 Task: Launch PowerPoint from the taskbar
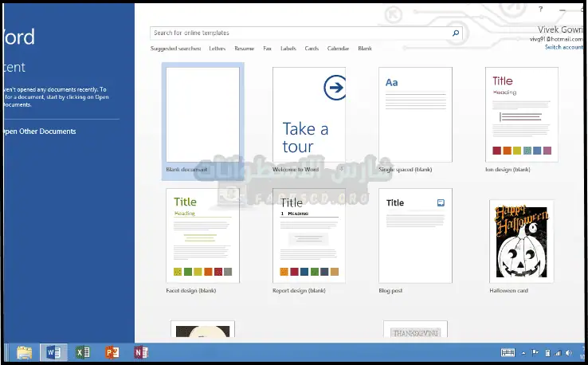coord(112,352)
